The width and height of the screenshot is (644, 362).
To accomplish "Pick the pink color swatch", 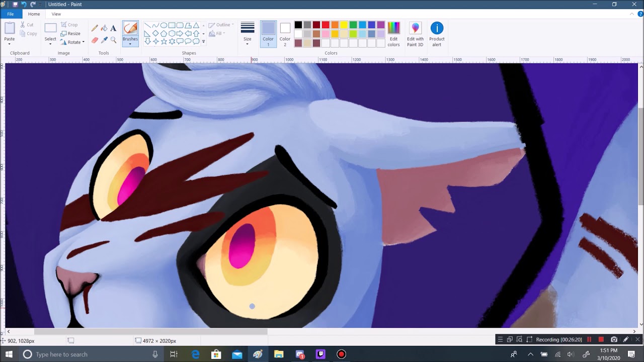I will pos(326,34).
